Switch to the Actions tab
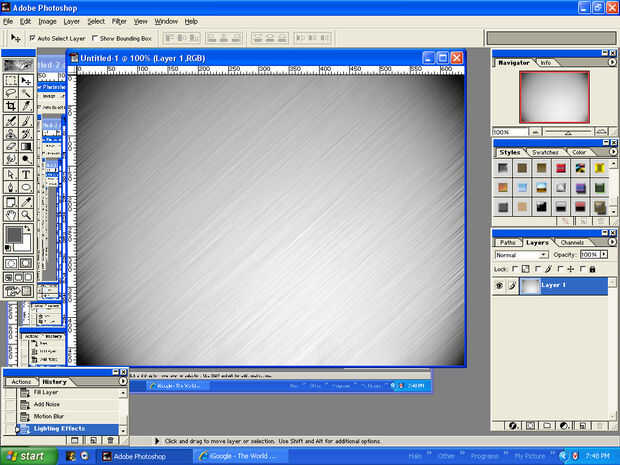Image resolution: width=620 pixels, height=465 pixels. tap(21, 382)
